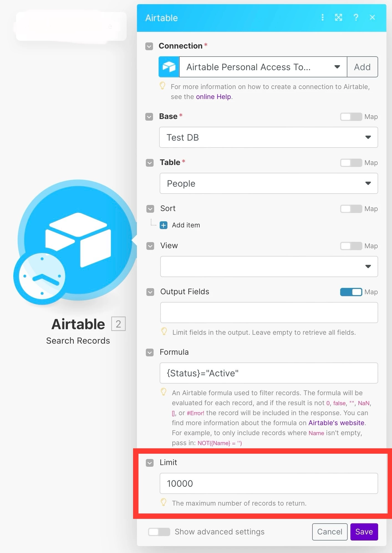Click the module number 2 badge
The height and width of the screenshot is (553, 392).
pyautogui.click(x=118, y=324)
